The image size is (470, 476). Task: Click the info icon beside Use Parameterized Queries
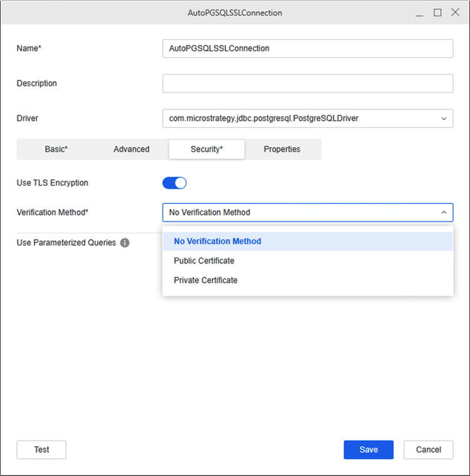pos(125,243)
